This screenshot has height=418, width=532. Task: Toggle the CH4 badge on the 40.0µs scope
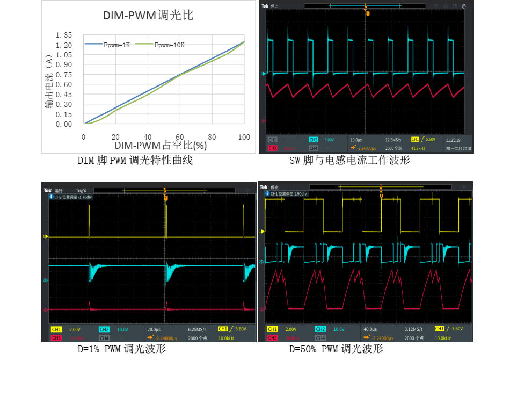(x=320, y=338)
